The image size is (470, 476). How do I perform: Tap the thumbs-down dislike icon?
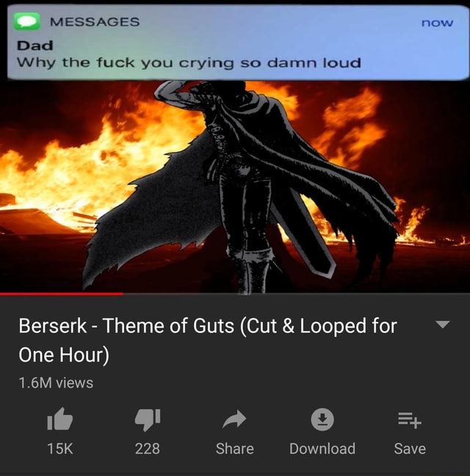click(148, 420)
